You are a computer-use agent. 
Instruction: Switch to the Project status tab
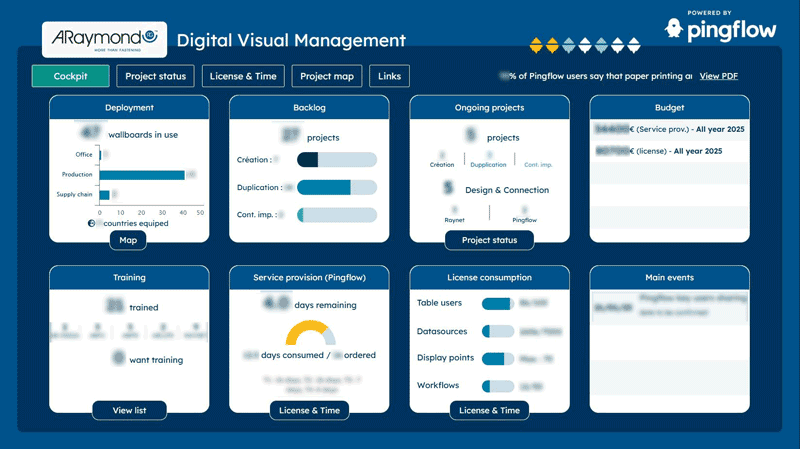pyautogui.click(x=156, y=76)
